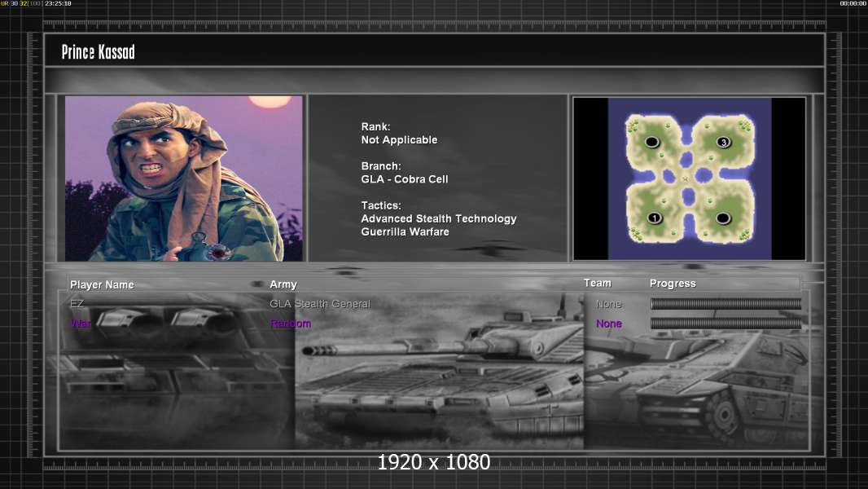Click the Not Applicable rank value
Screen dimensions: 868x489
pos(399,140)
